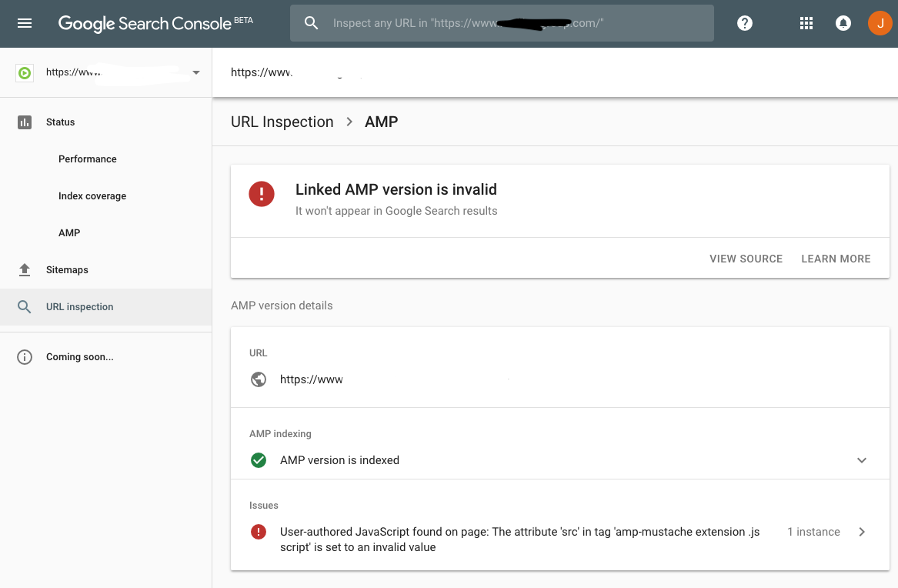Screen dimensions: 898x588
Task: Open AMP report in sidebar
Action: coord(69,233)
